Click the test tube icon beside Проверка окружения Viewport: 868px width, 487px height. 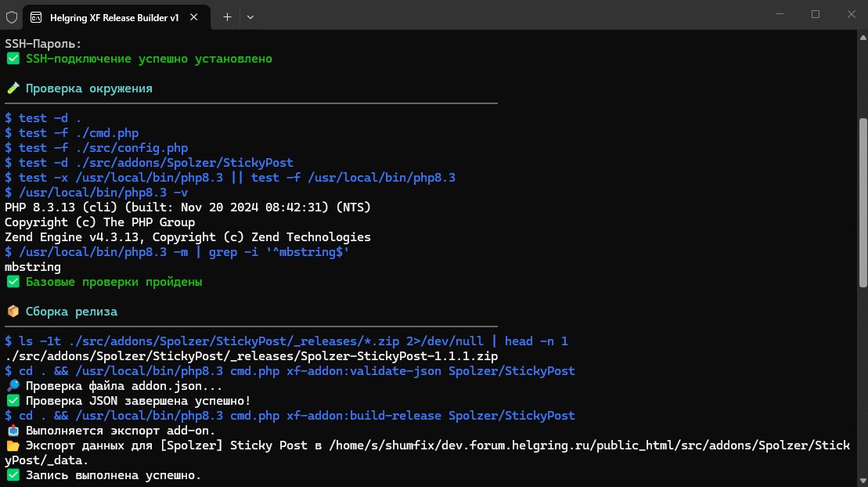(x=13, y=88)
